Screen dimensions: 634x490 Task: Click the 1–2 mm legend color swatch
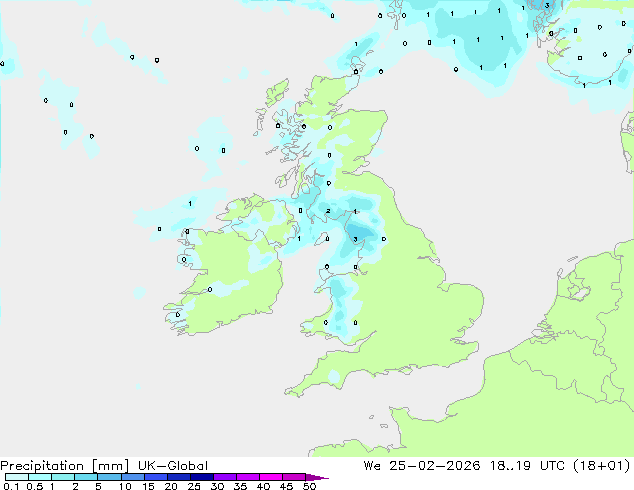[x=63, y=477]
